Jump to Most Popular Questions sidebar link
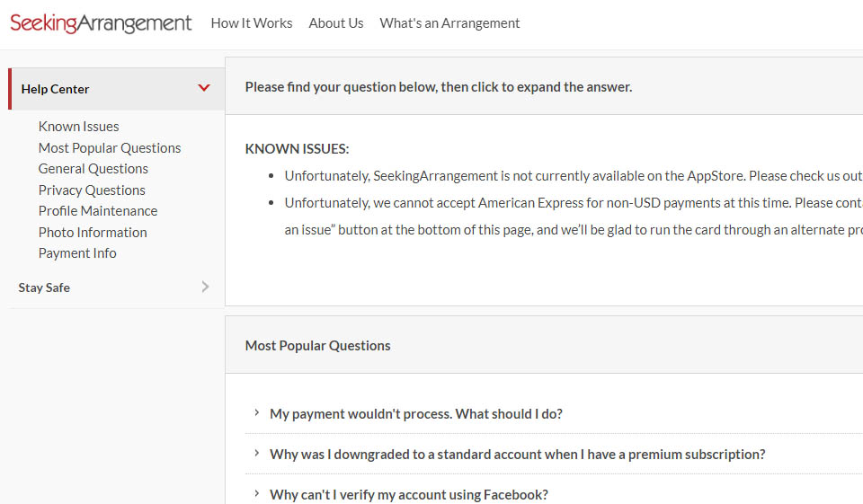The image size is (863, 504). (110, 148)
